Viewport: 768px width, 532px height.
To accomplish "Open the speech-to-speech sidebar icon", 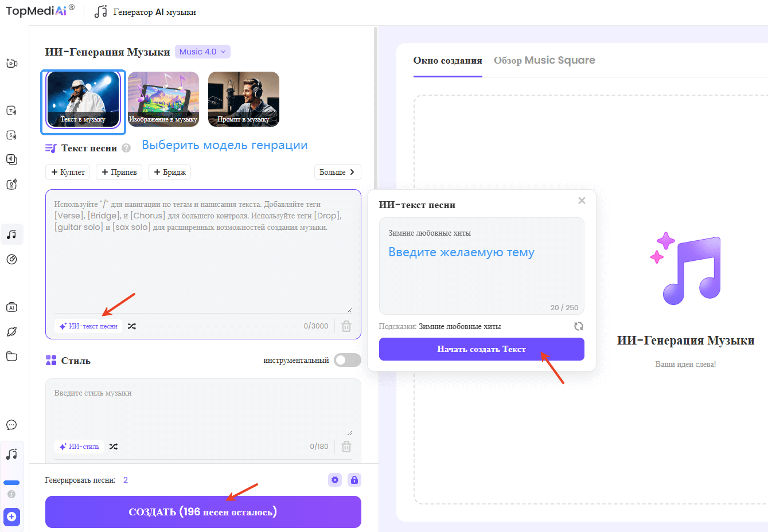I will (11, 135).
